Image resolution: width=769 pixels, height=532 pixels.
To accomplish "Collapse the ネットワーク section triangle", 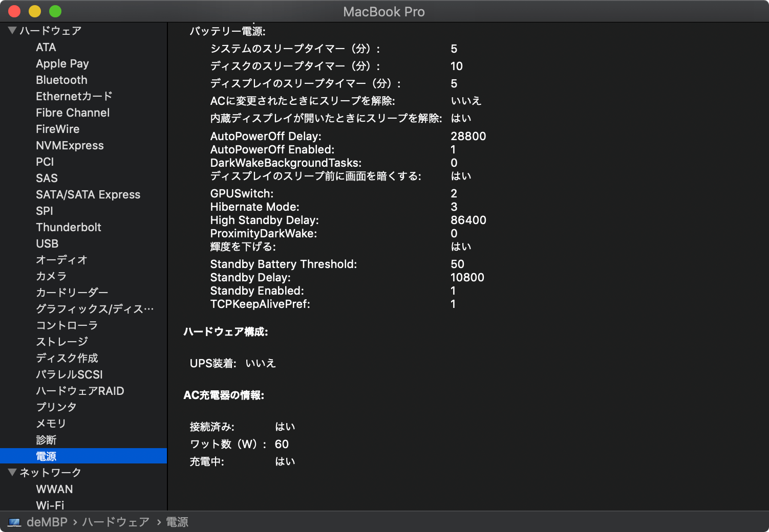I will click(x=12, y=472).
